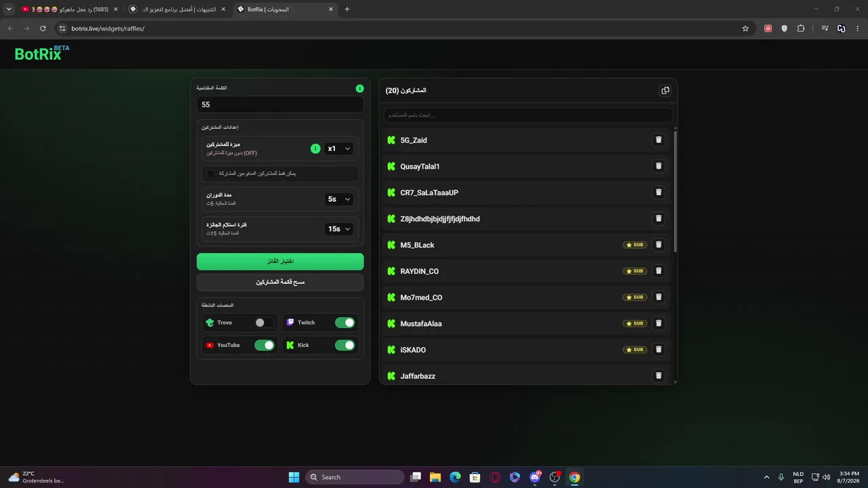
Task: Delete participant 5G_Zaid with trash icon
Action: [x=658, y=140]
